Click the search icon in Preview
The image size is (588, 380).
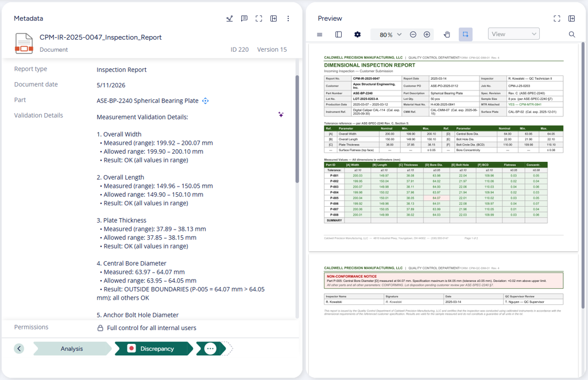pyautogui.click(x=571, y=34)
